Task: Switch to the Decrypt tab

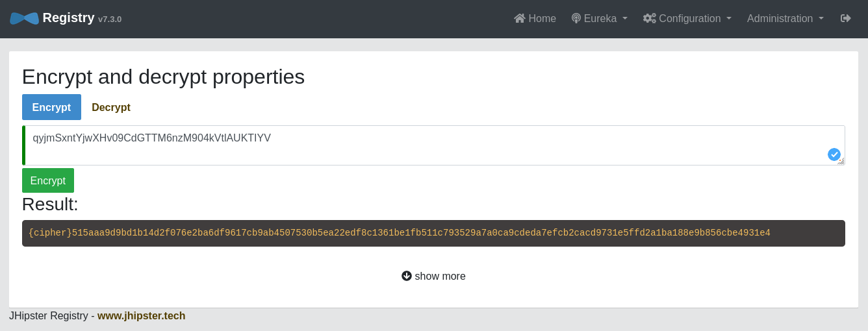Action: click(x=111, y=107)
